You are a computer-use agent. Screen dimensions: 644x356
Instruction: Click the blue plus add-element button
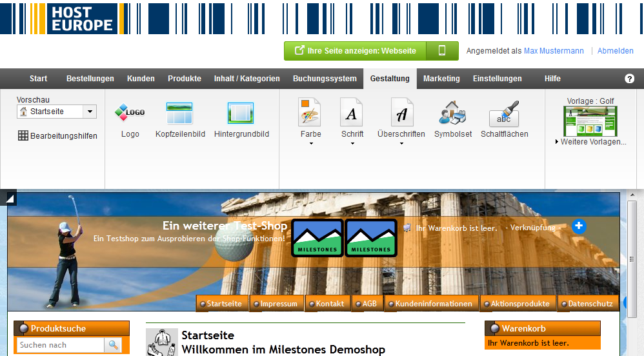579,226
